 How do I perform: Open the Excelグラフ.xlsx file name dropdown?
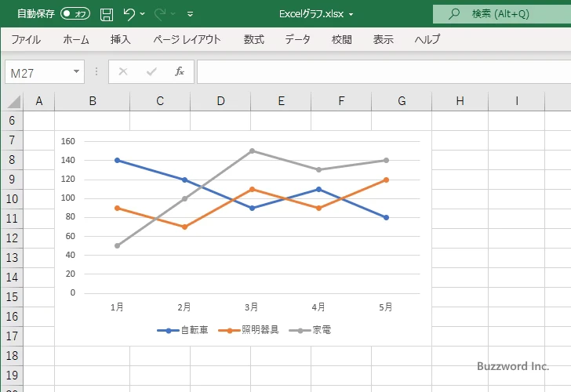[351, 15]
